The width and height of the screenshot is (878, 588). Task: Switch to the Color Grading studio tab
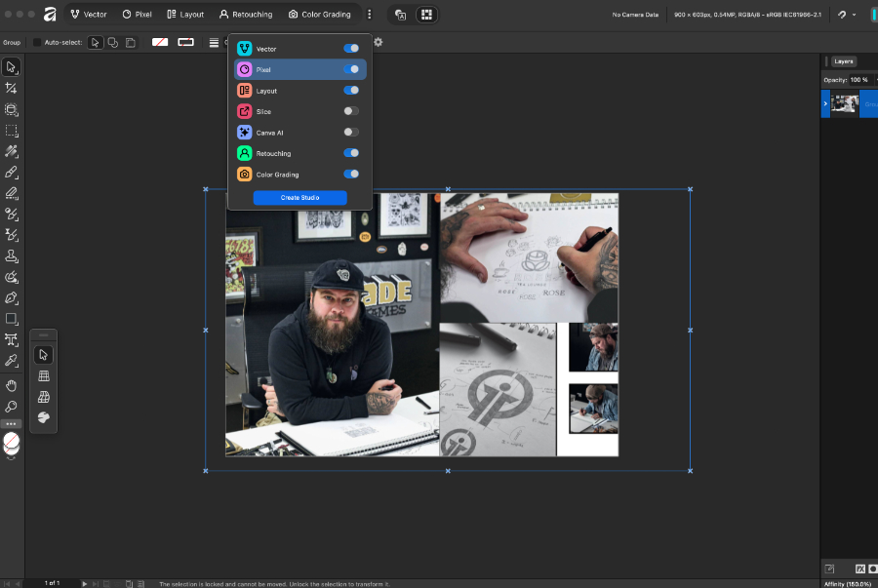point(318,15)
